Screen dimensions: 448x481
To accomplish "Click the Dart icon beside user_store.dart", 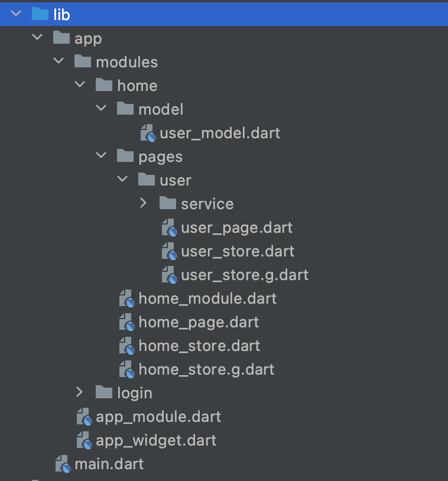I will (x=168, y=251).
